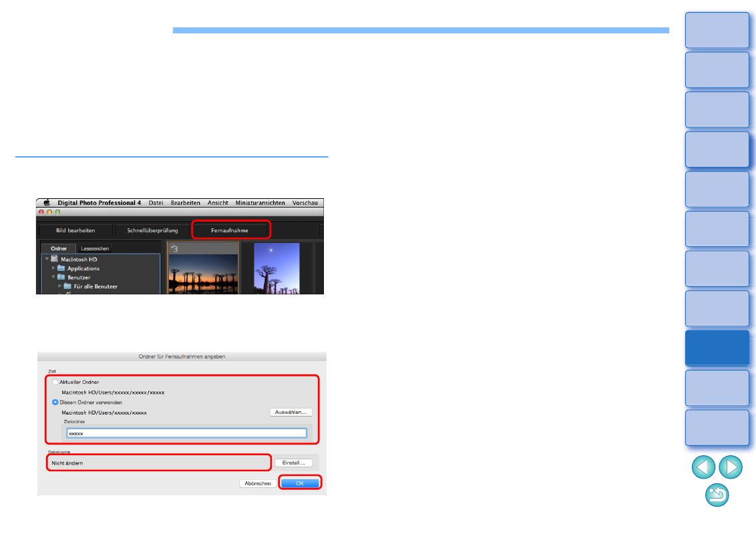
Task: Open the Apple menu in DPP screenshot
Action: (x=47, y=203)
